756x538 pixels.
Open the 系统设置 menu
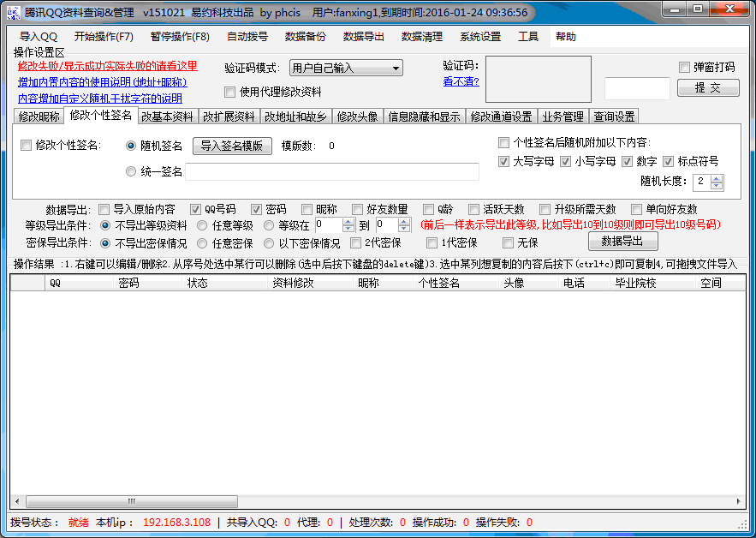tap(480, 37)
